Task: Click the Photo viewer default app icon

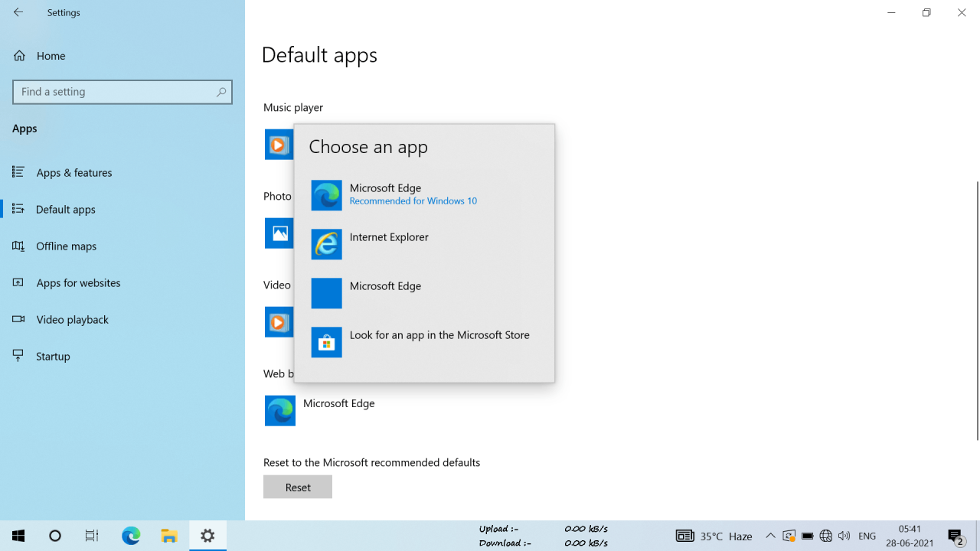Action: [279, 233]
